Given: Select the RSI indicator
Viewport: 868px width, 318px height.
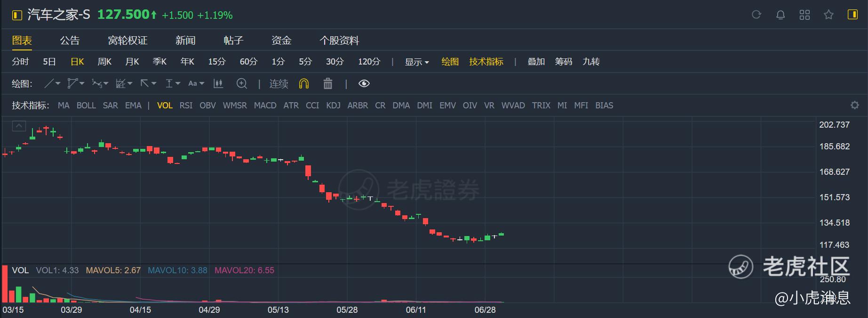Looking at the screenshot, I should (186, 106).
